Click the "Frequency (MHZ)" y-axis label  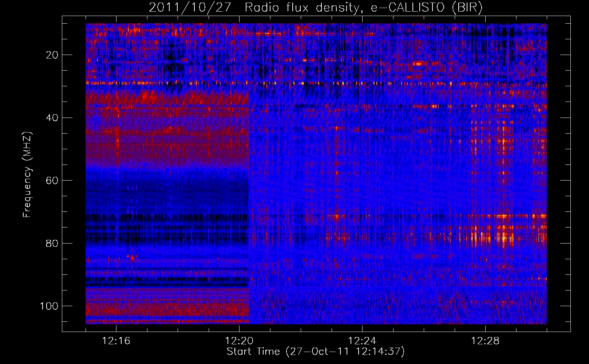click(27, 175)
